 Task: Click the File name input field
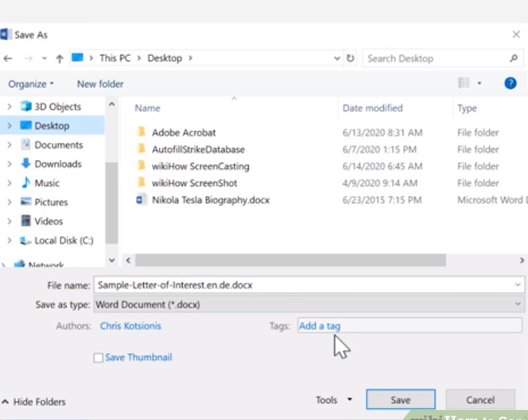click(x=309, y=285)
